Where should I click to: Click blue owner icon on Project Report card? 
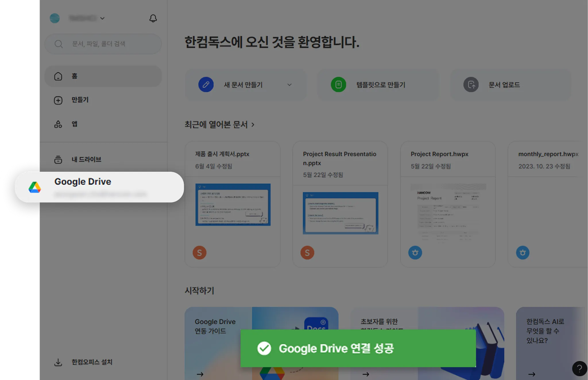pyautogui.click(x=415, y=253)
